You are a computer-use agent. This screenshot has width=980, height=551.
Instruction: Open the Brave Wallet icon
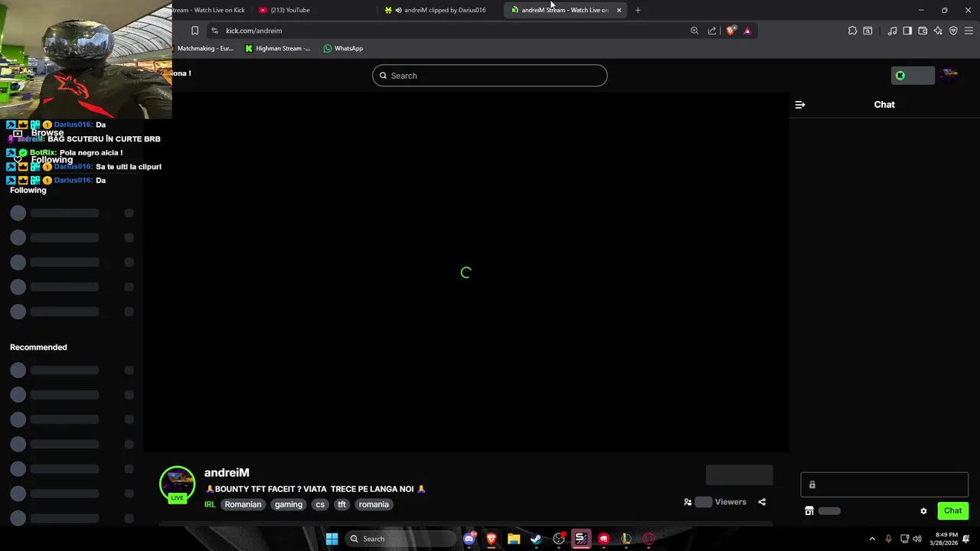[x=923, y=31]
